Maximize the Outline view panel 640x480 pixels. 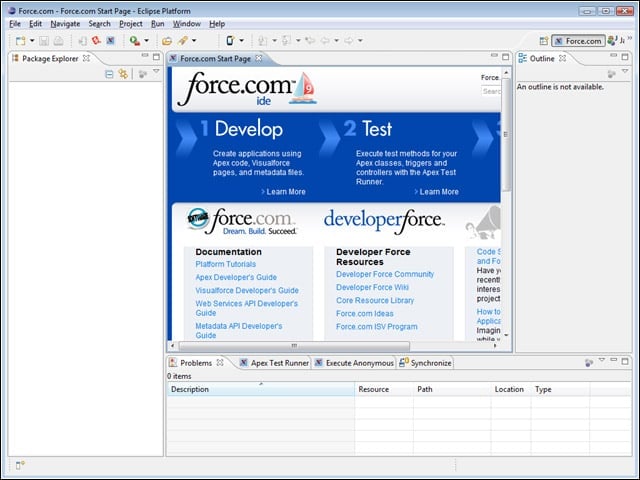coord(625,57)
